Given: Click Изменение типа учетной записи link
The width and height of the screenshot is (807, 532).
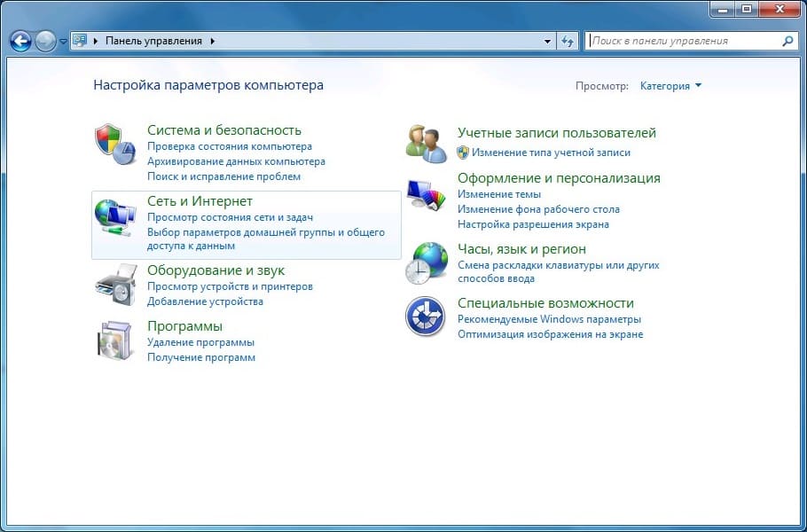Looking at the screenshot, I should [551, 153].
